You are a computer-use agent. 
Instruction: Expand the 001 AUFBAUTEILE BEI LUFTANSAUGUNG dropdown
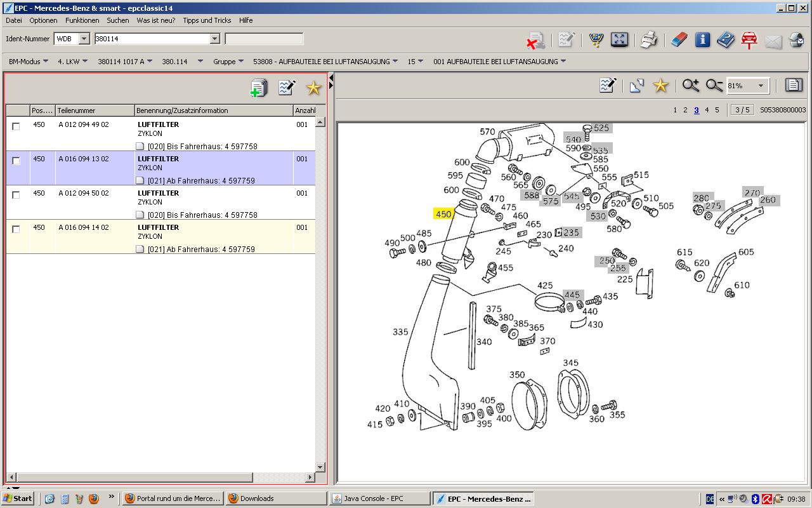563,62
